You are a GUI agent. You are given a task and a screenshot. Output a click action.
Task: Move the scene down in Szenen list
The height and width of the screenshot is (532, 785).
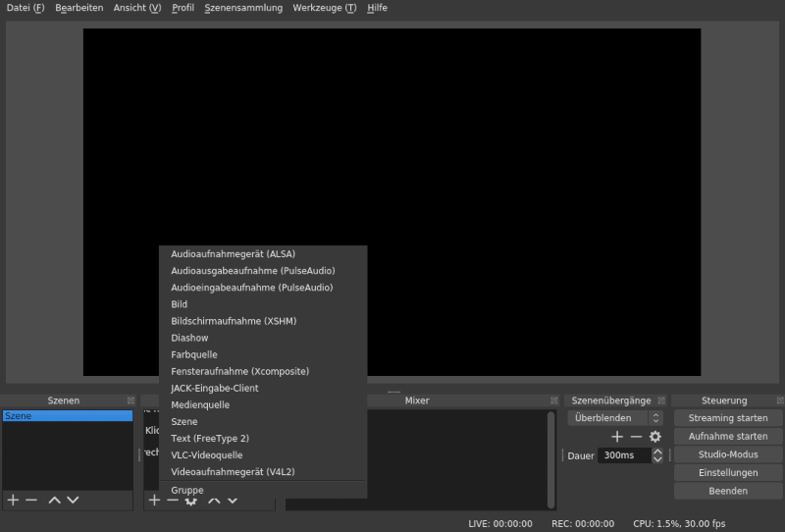(73, 500)
